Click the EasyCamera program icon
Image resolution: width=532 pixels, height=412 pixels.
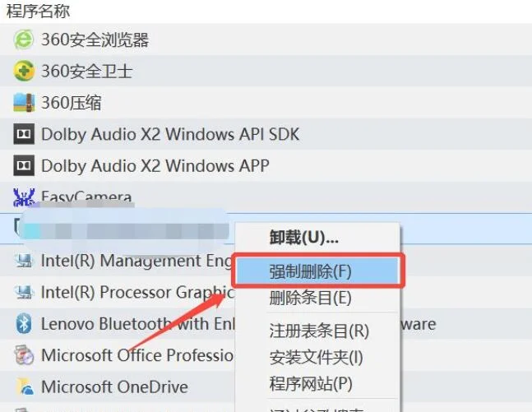pos(25,197)
